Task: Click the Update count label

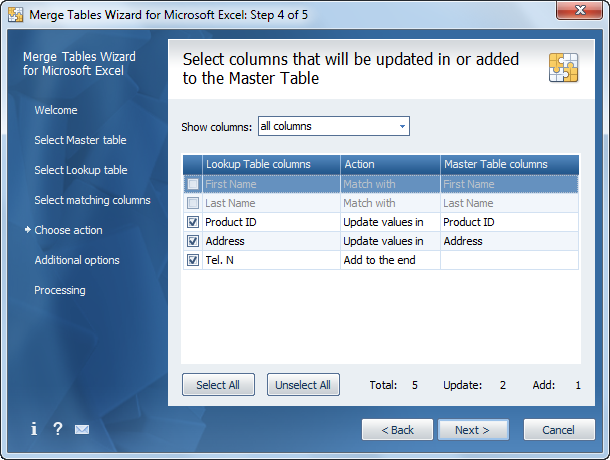Action: point(463,385)
